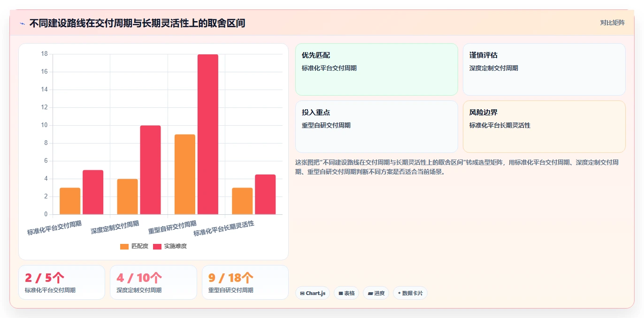The width and height of the screenshot is (644, 318).
Task: Click orange bar for 重型自研交付周期
Action: pyautogui.click(x=184, y=174)
